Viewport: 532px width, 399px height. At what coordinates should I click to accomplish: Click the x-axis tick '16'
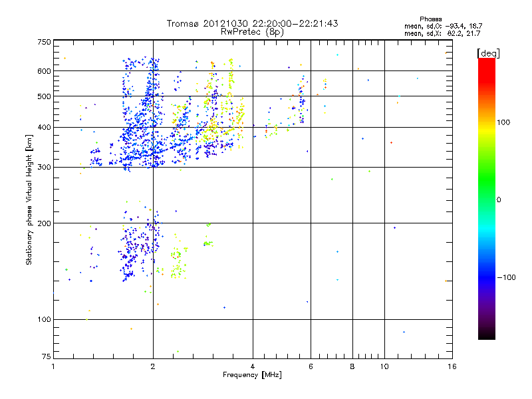pyautogui.click(x=452, y=366)
